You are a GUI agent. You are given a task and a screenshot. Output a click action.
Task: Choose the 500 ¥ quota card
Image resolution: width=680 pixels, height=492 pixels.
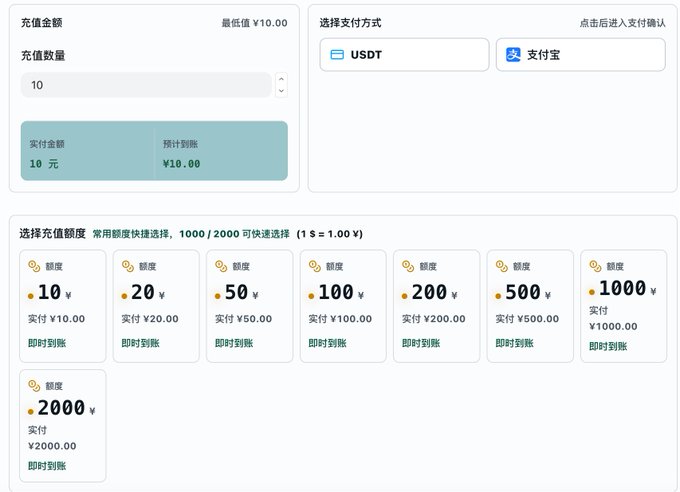[x=530, y=306]
